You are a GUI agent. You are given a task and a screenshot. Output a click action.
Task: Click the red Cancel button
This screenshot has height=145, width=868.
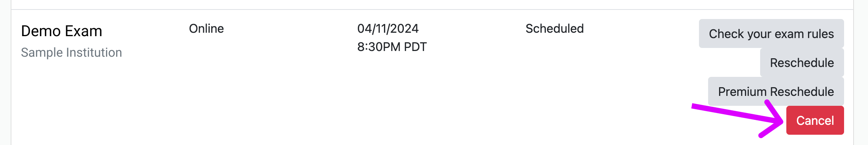(815, 120)
